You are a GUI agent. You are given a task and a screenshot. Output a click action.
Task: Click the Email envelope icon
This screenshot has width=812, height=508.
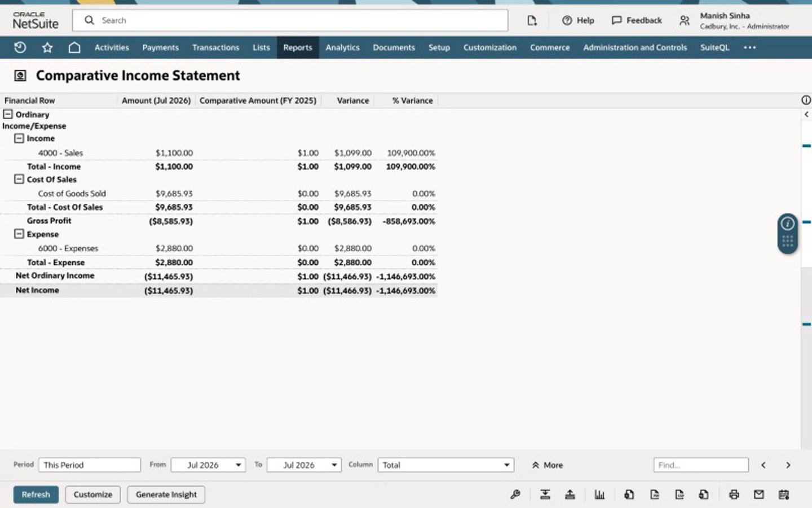[x=759, y=494]
